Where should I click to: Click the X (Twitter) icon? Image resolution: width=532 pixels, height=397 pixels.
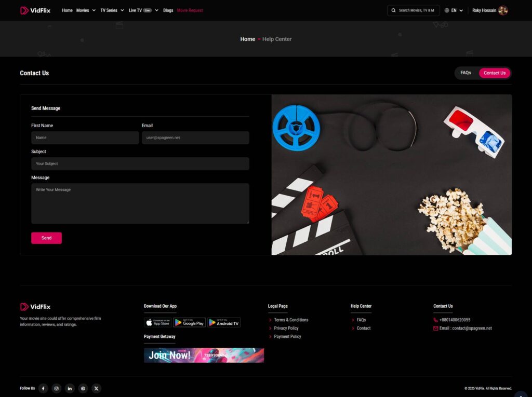coord(97,388)
